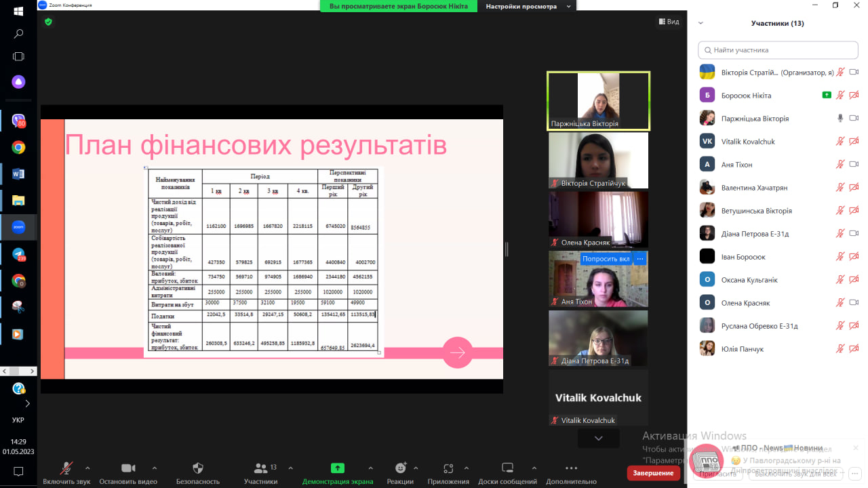This screenshot has width=868, height=488.
Task: Open Whiteboards (Доски сообщений) icon
Action: click(507, 468)
